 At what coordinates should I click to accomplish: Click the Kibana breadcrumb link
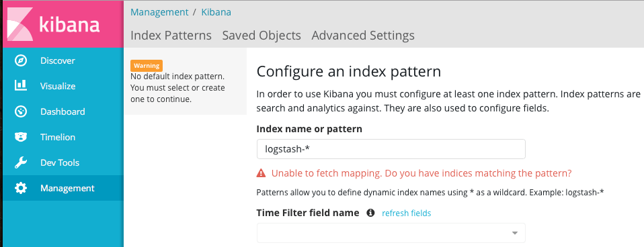216,12
